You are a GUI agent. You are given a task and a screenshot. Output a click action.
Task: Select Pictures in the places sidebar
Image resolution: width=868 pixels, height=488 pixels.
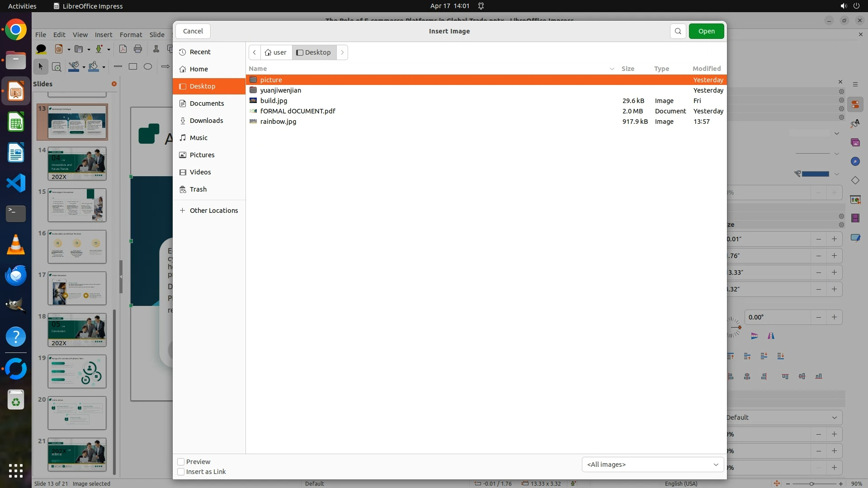(x=202, y=155)
